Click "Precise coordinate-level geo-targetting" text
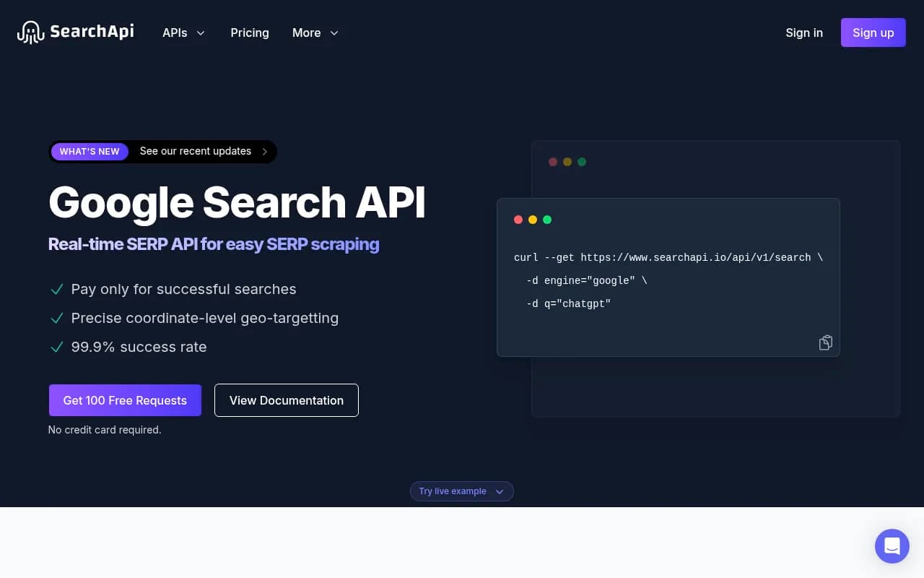This screenshot has width=924, height=578. (204, 318)
